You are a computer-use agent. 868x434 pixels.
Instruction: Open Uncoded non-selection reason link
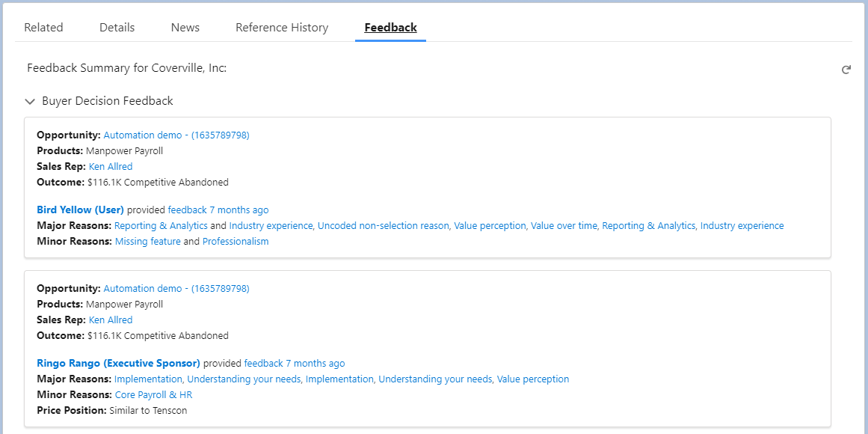383,225
